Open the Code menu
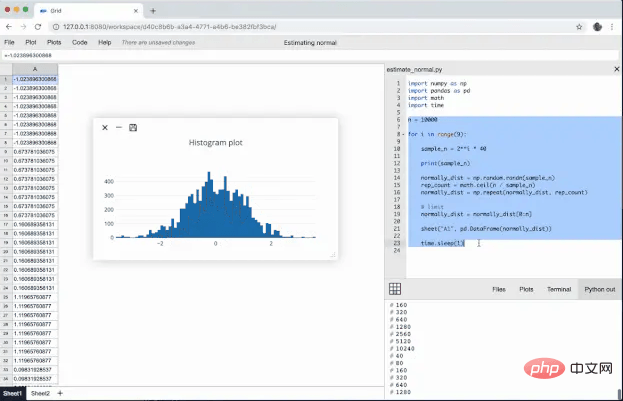Viewport: 623px width, 401px height. tap(79, 42)
